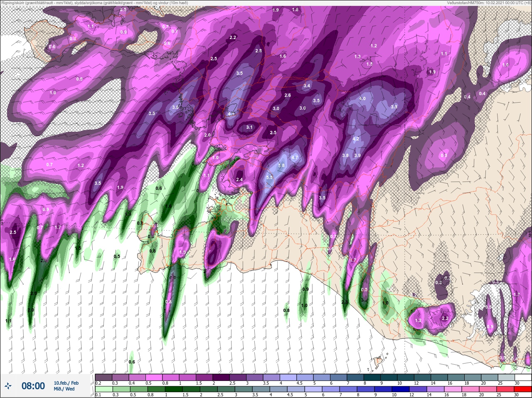
Task: Click the 5.5 precipitation value on the map
Action: click(x=269, y=177)
